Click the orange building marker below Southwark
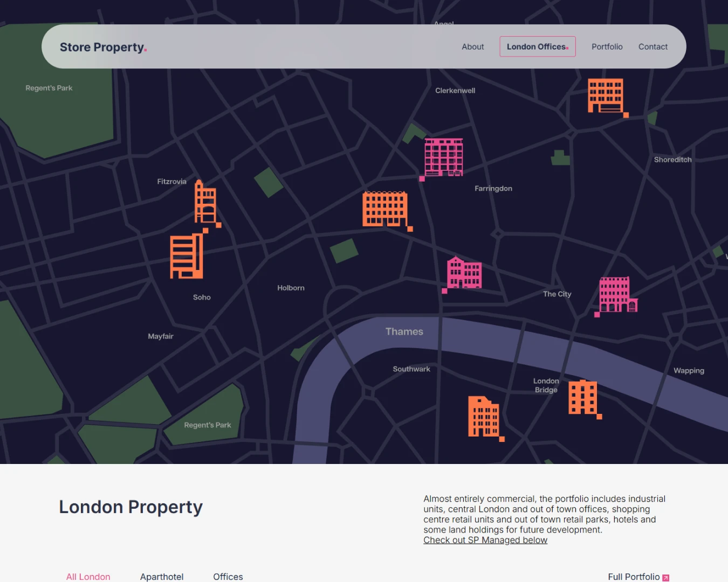This screenshot has height=582, width=728. [484, 417]
